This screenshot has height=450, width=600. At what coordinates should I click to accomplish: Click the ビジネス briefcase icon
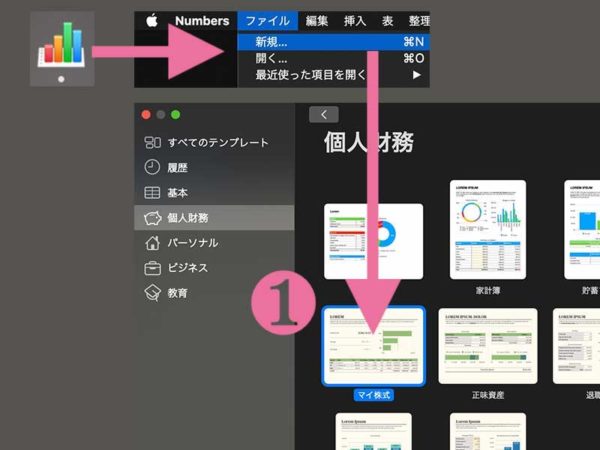[x=152, y=268]
